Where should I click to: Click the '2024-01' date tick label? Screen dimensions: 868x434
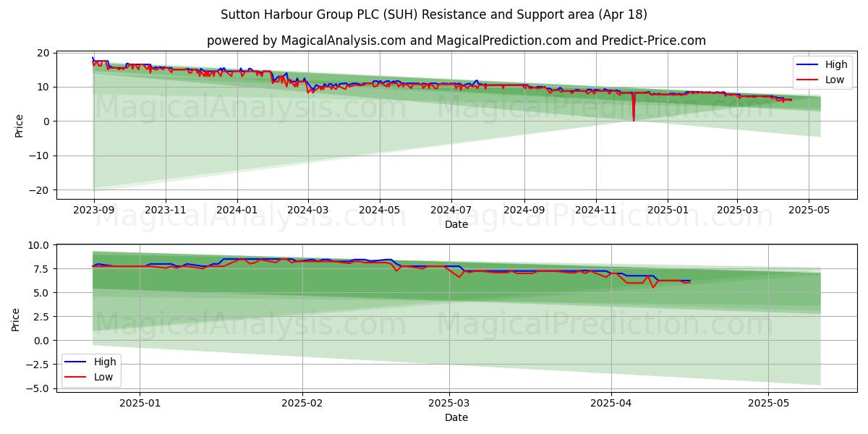tap(237, 210)
